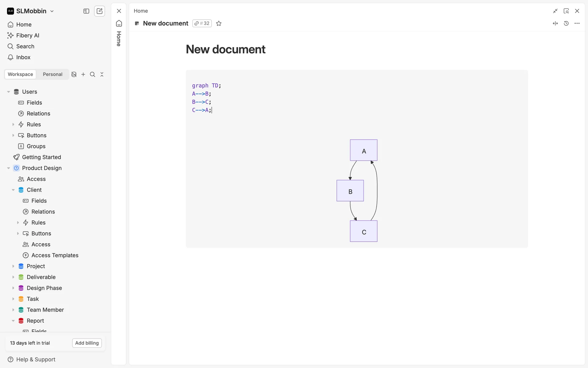
Task: Collapse all sidebar items icon
Action: tap(102, 74)
